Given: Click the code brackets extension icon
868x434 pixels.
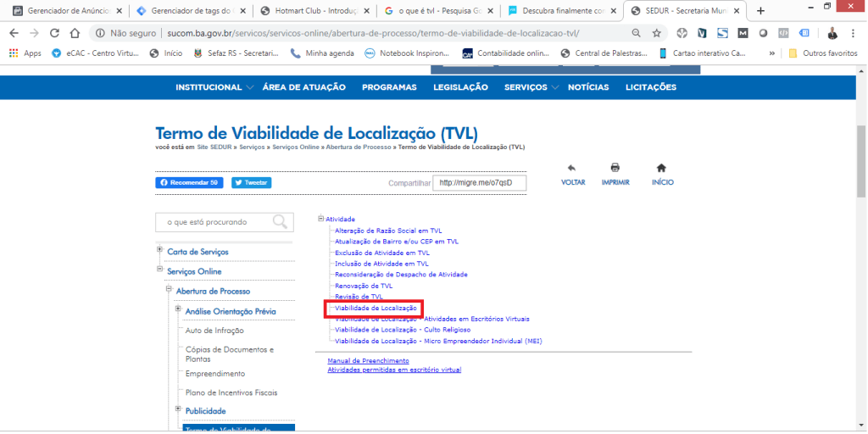Looking at the screenshot, I should point(782,33).
